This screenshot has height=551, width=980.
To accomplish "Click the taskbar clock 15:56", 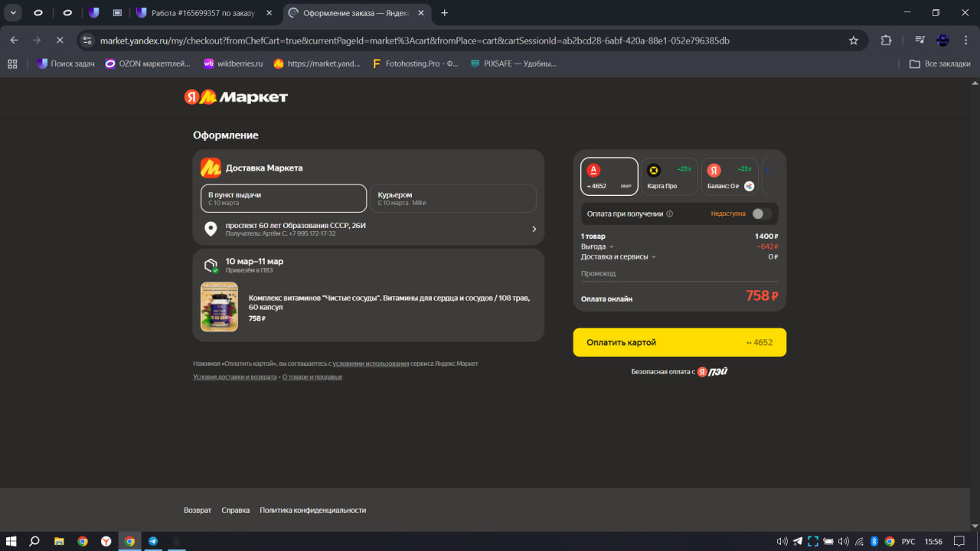I will (x=933, y=541).
